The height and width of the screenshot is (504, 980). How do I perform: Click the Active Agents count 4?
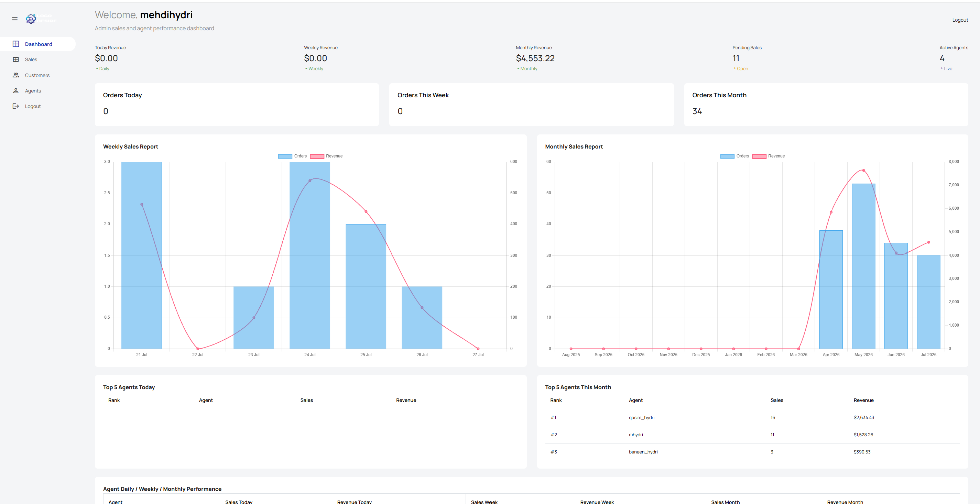(x=942, y=58)
